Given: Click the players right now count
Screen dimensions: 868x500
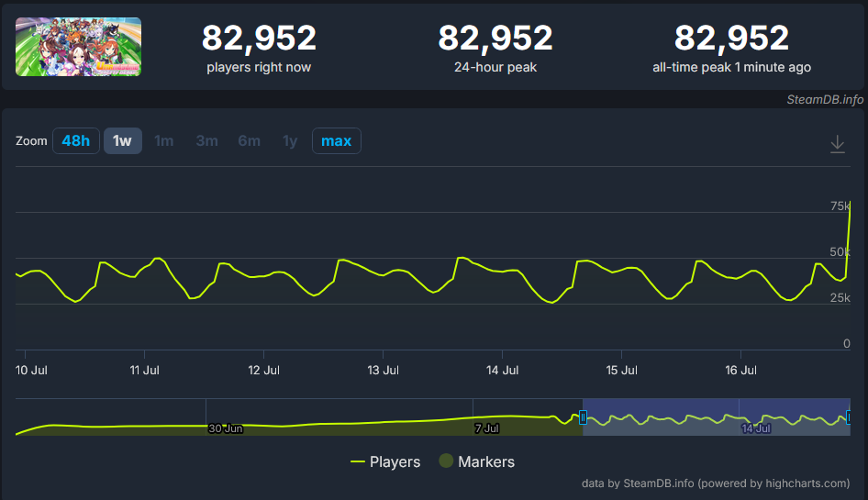Looking at the screenshot, I should pyautogui.click(x=259, y=39).
